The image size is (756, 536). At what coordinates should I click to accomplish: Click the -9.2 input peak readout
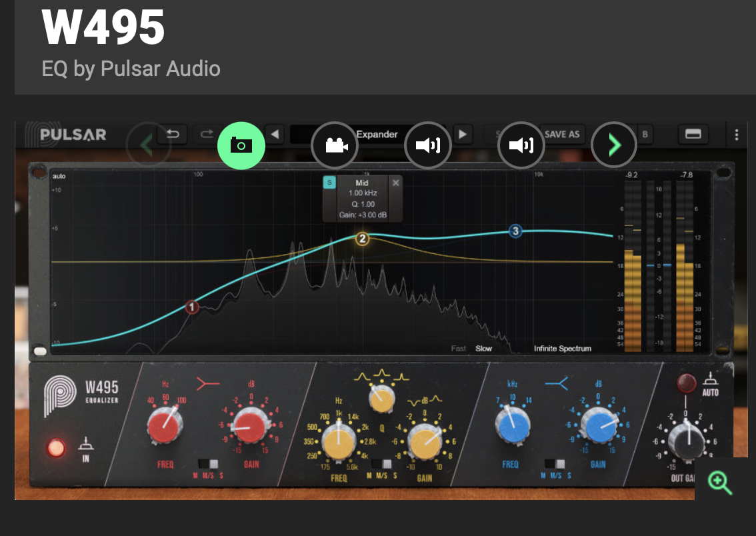pyautogui.click(x=631, y=175)
